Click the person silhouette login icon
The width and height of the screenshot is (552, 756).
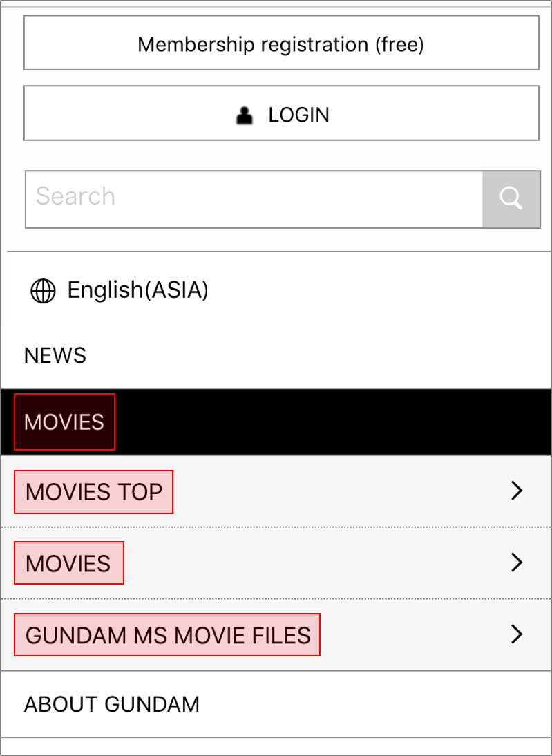pyautogui.click(x=245, y=115)
